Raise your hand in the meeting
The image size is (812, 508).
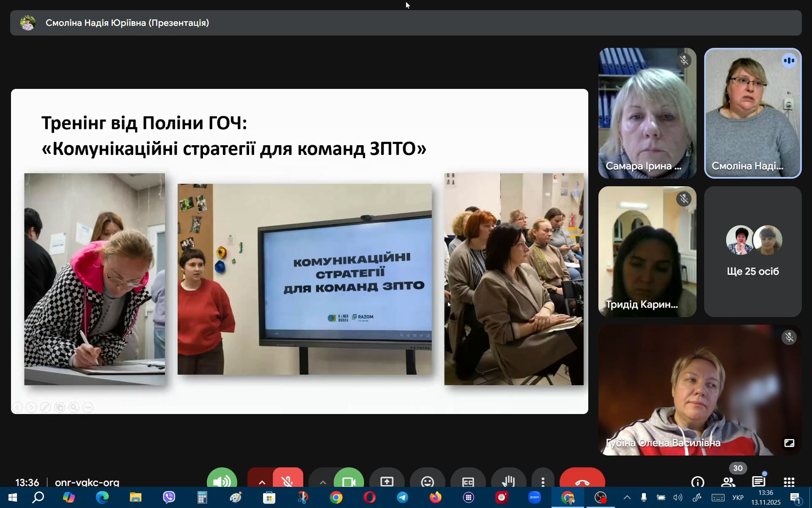click(x=508, y=481)
